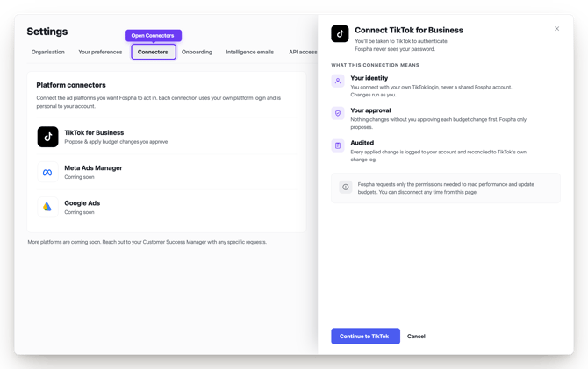
Task: Click the Settings page title
Action: [x=47, y=32]
